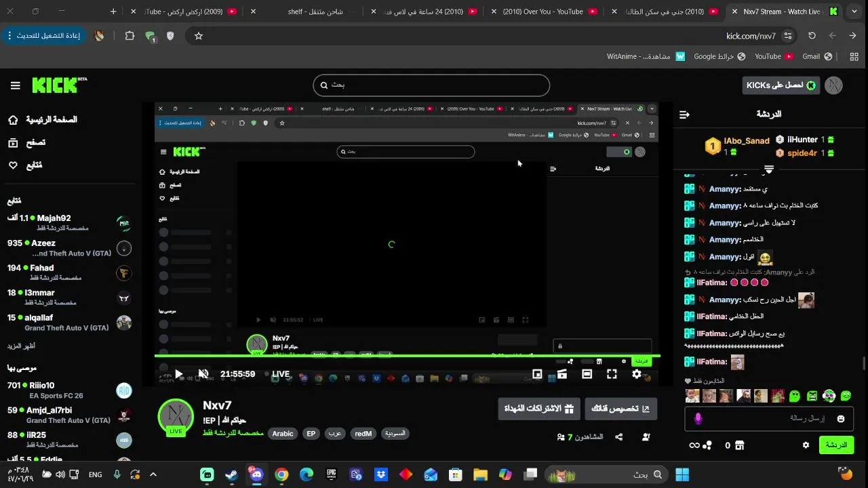
Task: Open a new browser tab
Action: tap(113, 12)
